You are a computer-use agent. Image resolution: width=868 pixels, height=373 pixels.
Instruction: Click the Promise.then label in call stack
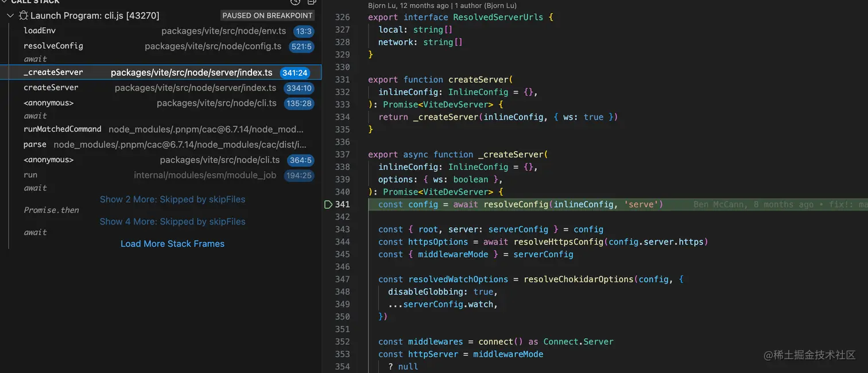coord(51,210)
